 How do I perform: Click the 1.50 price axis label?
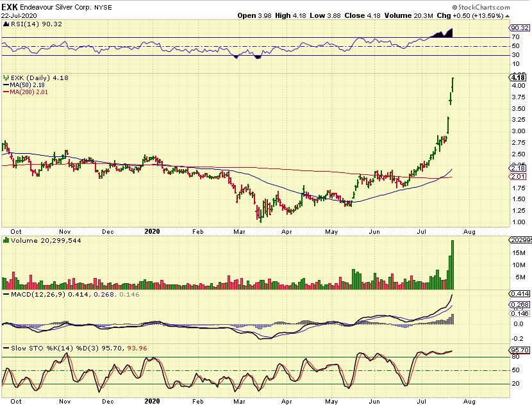tap(519, 199)
